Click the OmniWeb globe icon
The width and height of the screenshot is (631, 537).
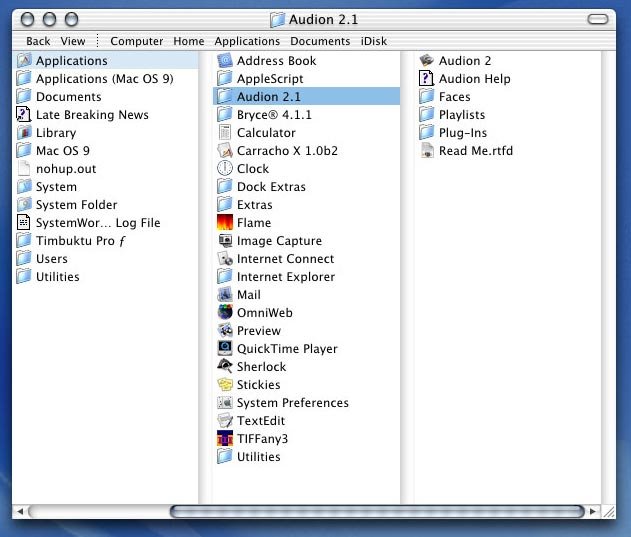[x=225, y=312]
